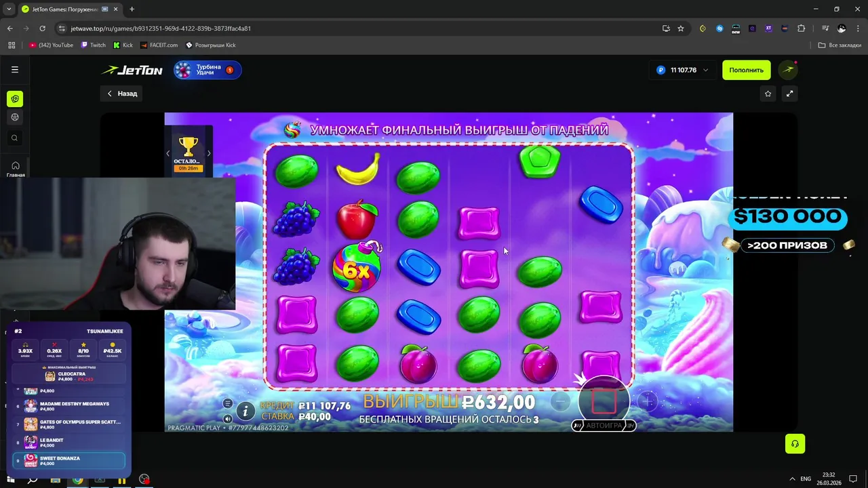
Task: Decrease bet with minus button
Action: pyautogui.click(x=560, y=402)
